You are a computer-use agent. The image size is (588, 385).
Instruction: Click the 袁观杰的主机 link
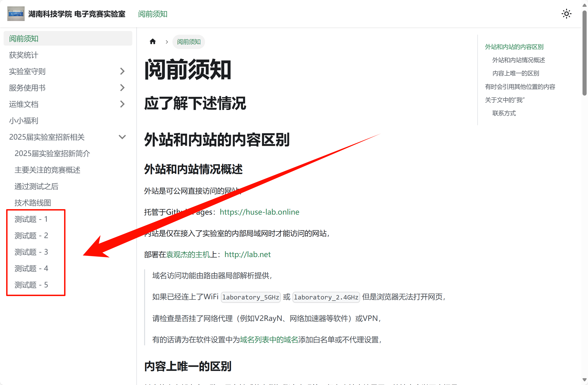point(188,254)
